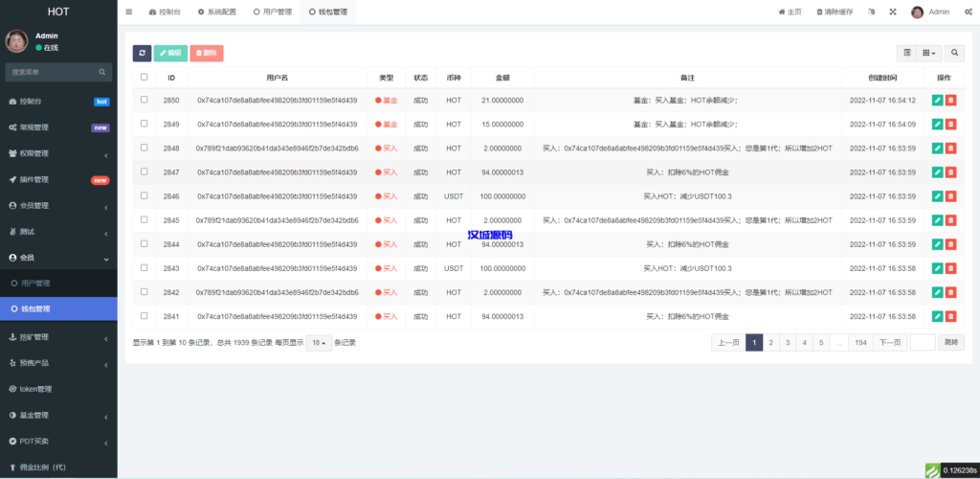
Task: Click the red delete icon for row 2849
Action: (951, 124)
